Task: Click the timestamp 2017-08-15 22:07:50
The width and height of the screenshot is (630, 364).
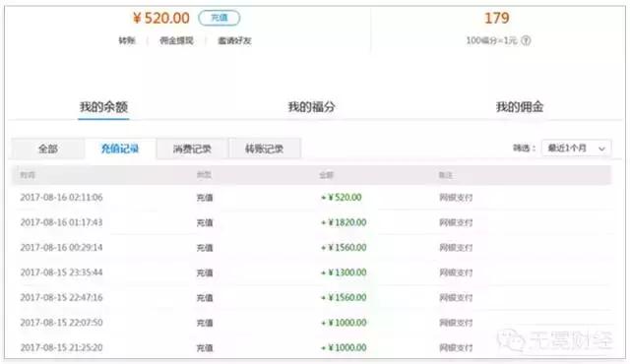Action: [x=61, y=323]
